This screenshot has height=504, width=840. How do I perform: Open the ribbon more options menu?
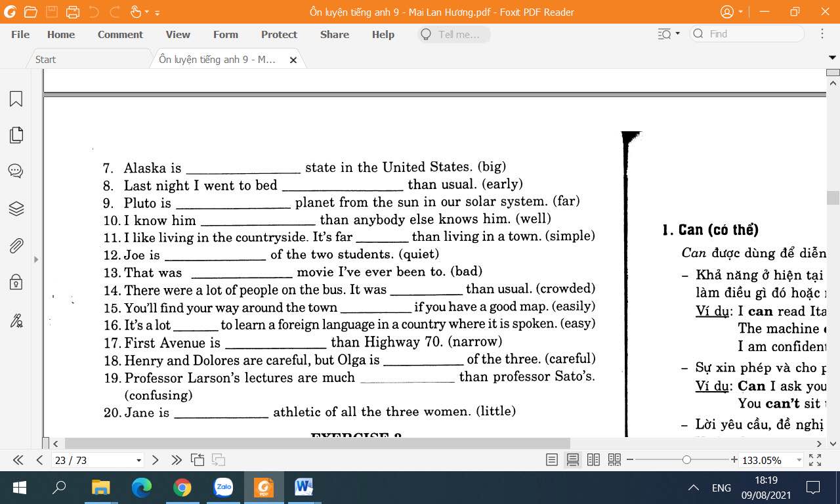click(x=822, y=34)
